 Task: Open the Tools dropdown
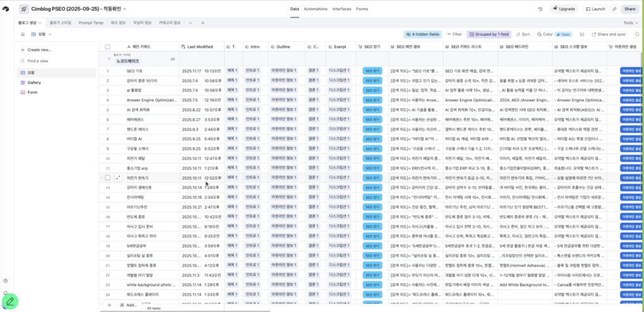[631, 23]
